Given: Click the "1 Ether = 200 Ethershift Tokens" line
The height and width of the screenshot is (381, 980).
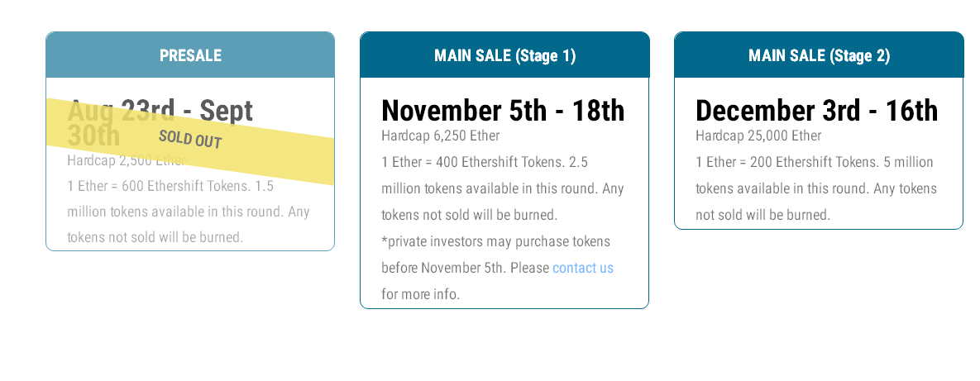Looking at the screenshot, I should tap(787, 162).
